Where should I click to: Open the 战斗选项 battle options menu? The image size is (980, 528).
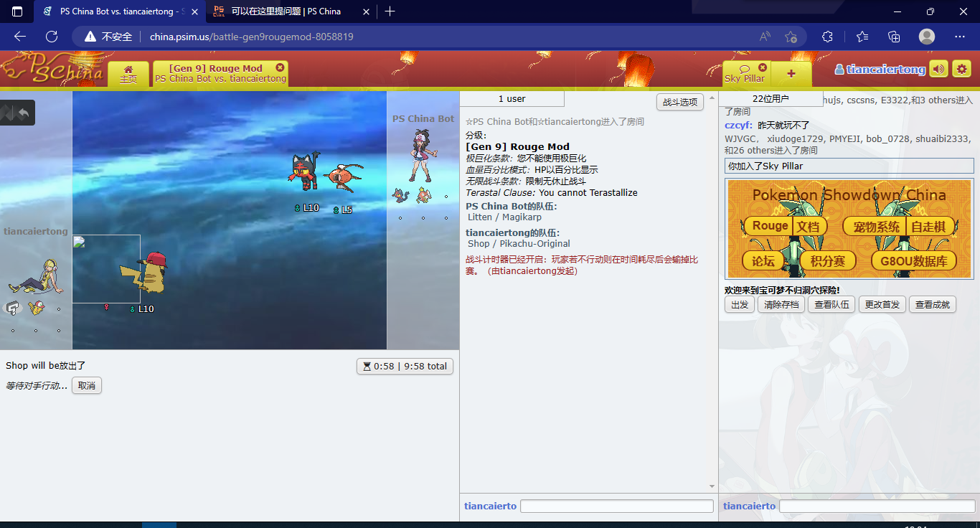coord(679,102)
